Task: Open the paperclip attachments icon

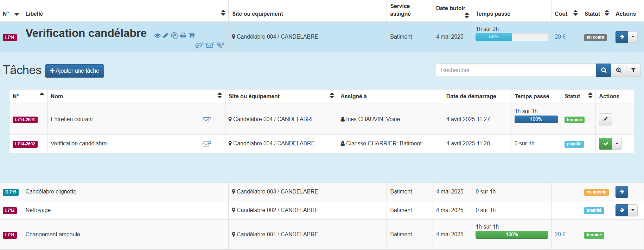Action: coord(220,45)
